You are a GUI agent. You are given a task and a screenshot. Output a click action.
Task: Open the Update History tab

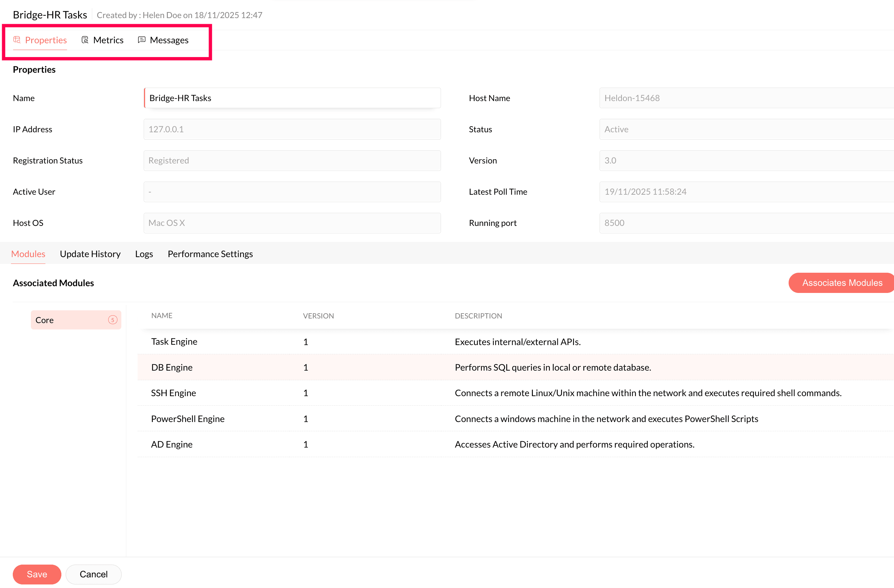click(90, 254)
